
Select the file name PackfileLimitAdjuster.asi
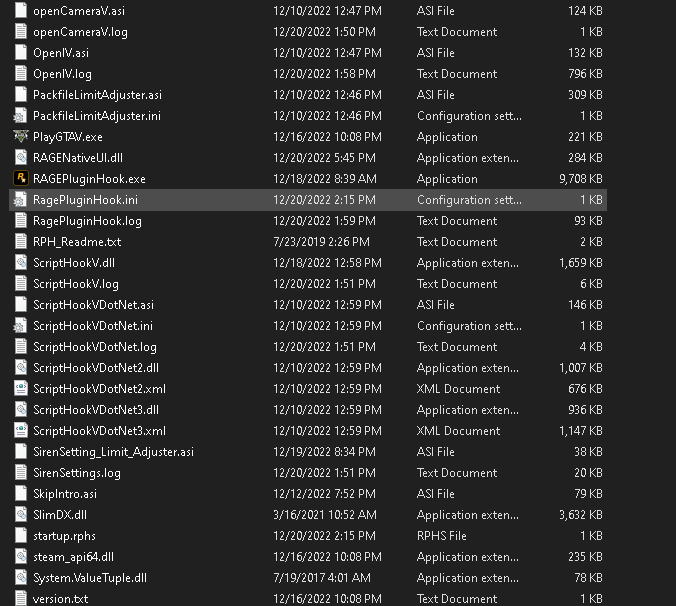97,95
